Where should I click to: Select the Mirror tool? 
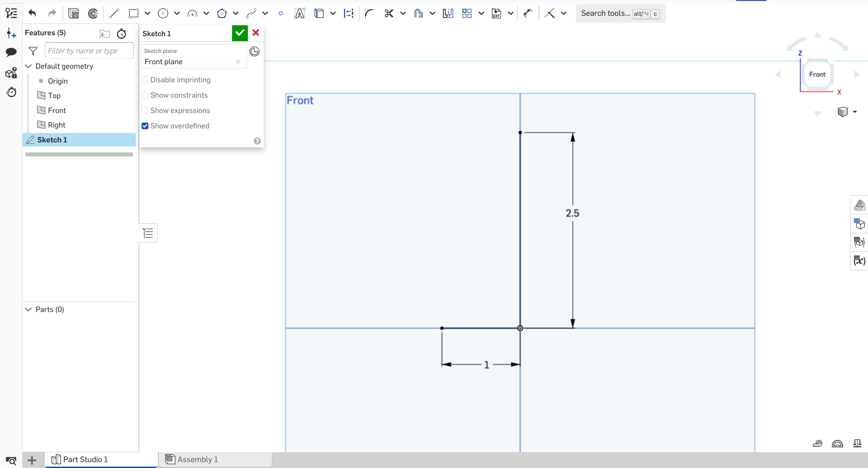tap(448, 14)
